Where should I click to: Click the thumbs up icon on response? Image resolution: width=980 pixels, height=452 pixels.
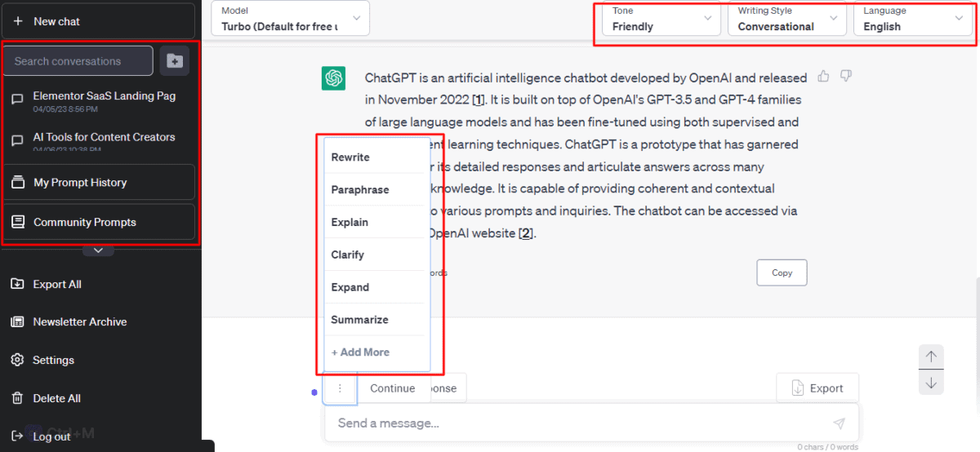823,76
